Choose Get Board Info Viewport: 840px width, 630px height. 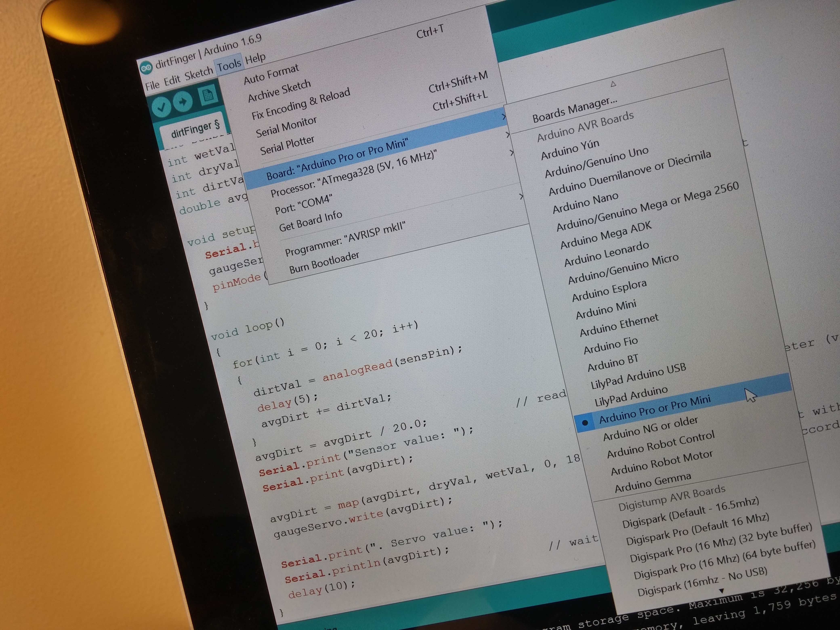310,221
